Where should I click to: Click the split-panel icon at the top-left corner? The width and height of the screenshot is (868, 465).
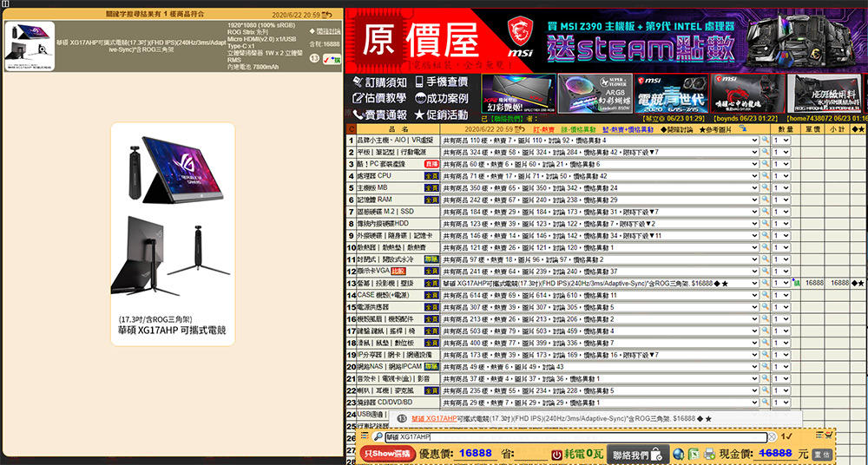[5, 3]
